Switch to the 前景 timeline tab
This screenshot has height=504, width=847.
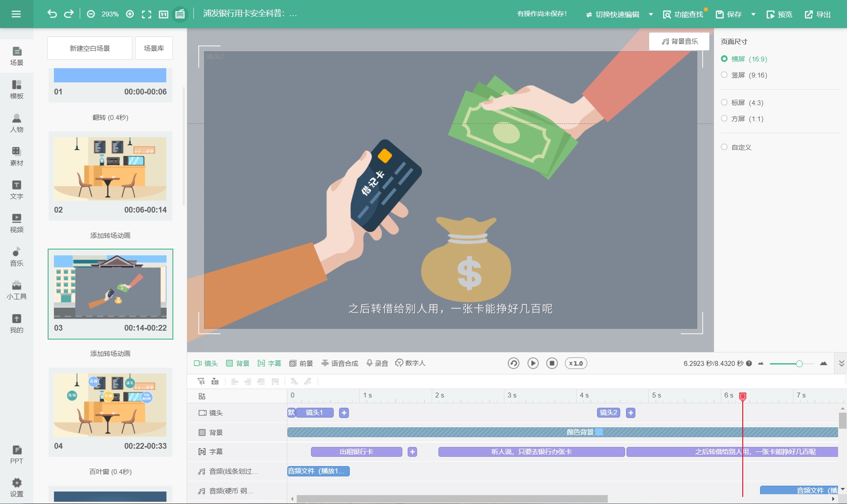coord(301,363)
